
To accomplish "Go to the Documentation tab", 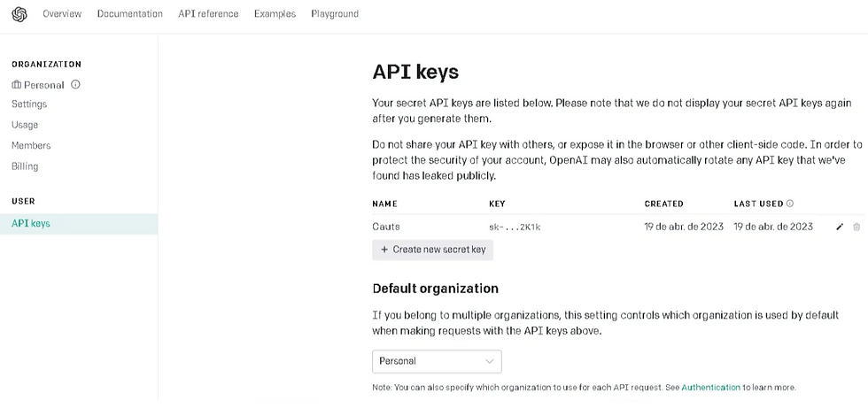I will click(x=130, y=14).
